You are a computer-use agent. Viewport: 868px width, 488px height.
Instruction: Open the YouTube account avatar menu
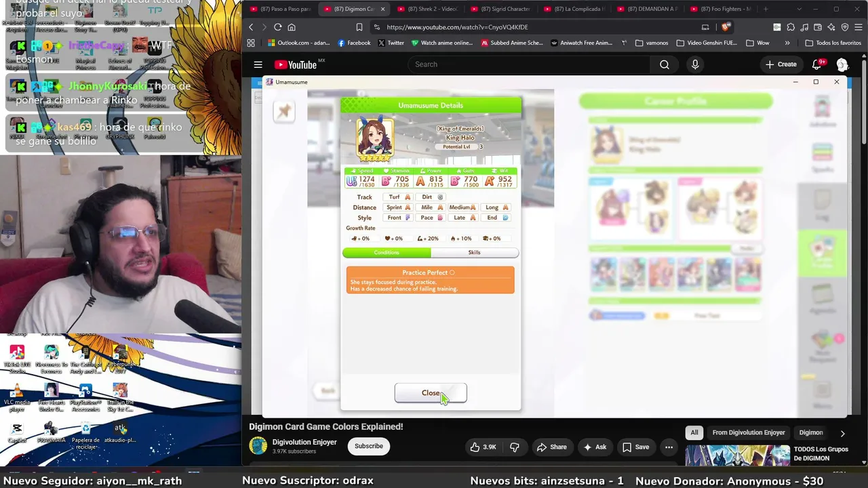[x=842, y=64]
